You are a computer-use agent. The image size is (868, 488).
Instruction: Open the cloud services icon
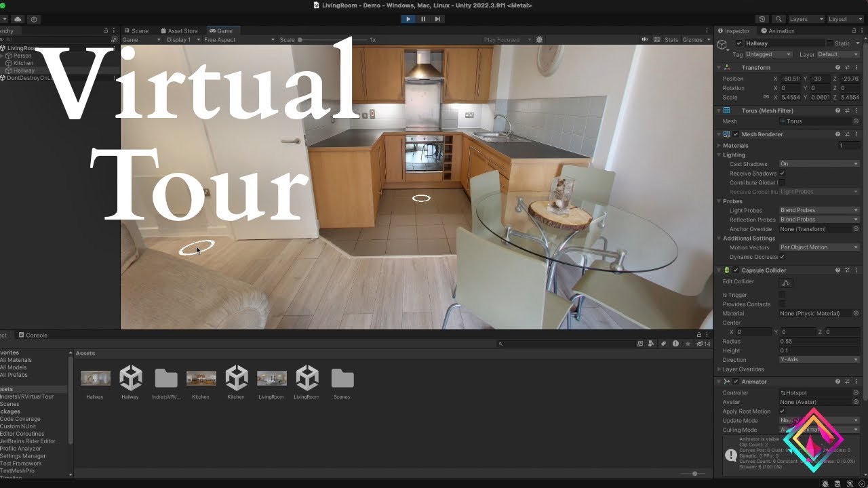[18, 19]
